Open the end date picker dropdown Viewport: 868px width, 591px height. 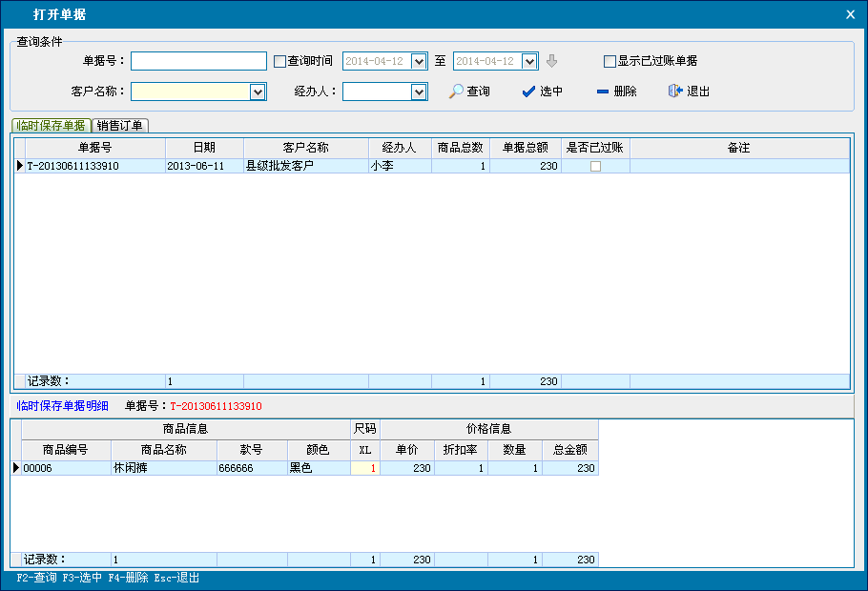click(x=529, y=61)
